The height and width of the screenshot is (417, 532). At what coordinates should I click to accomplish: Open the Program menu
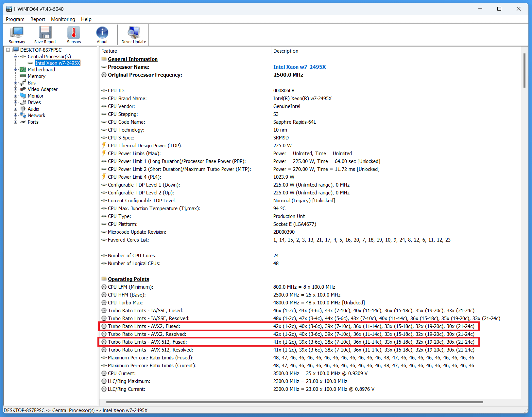(15, 19)
